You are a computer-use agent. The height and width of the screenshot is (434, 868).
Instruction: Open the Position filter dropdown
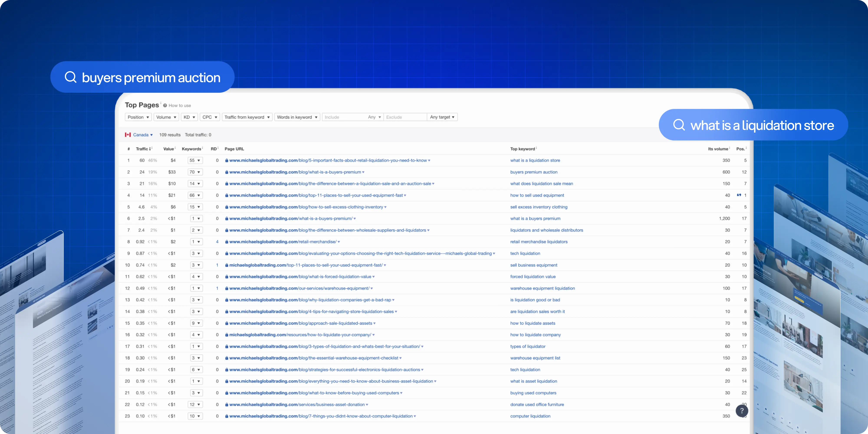click(x=138, y=117)
